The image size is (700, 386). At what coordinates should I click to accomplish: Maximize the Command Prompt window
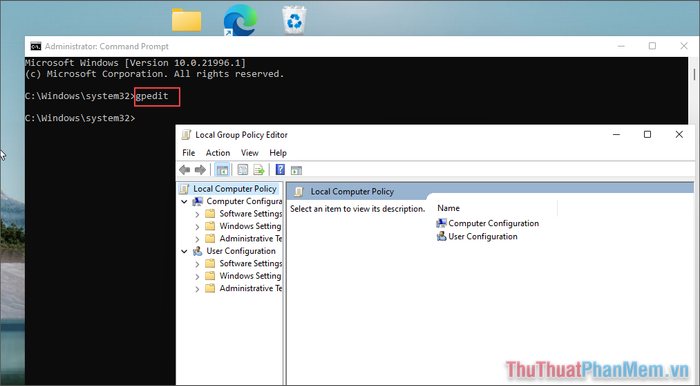[x=652, y=46]
